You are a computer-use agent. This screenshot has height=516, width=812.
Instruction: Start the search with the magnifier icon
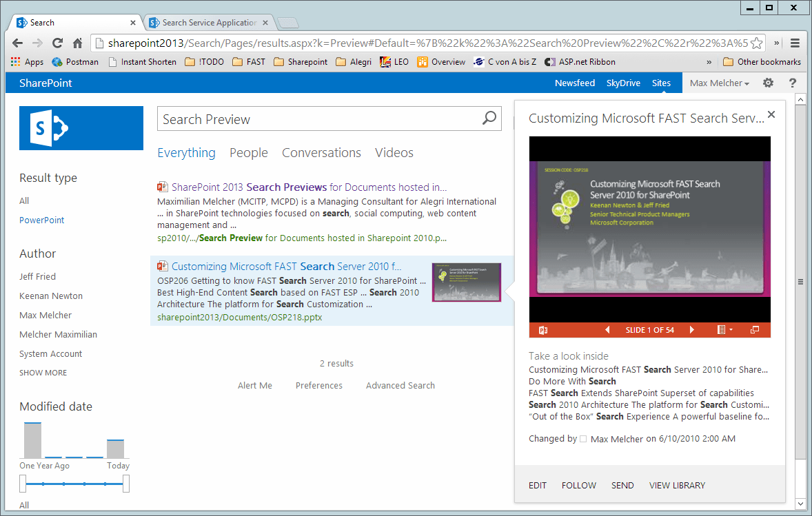point(489,118)
